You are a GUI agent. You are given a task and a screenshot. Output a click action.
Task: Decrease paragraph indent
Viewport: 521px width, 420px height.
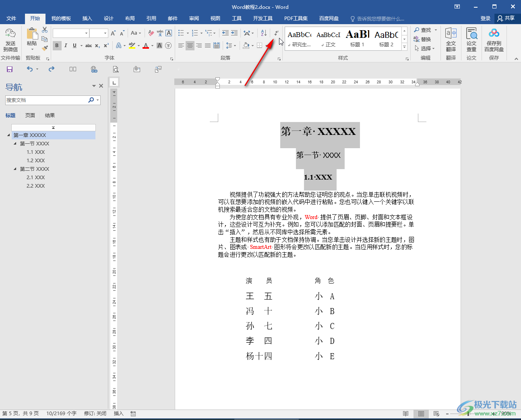[225, 33]
